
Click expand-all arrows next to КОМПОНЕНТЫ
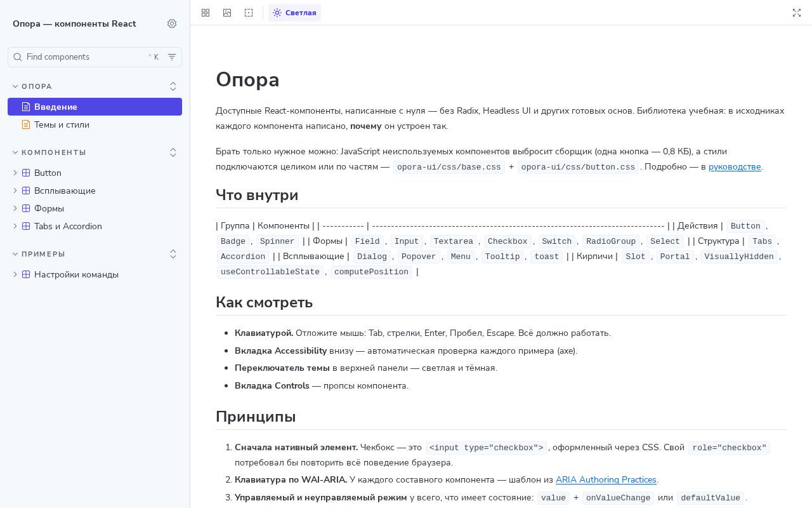(x=173, y=152)
